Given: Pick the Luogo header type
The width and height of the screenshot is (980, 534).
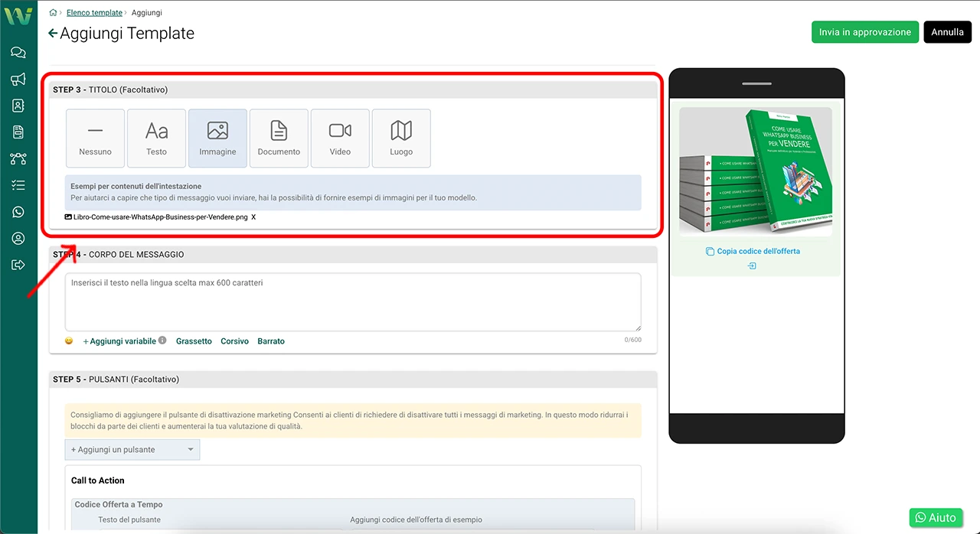Looking at the screenshot, I should coord(401,138).
